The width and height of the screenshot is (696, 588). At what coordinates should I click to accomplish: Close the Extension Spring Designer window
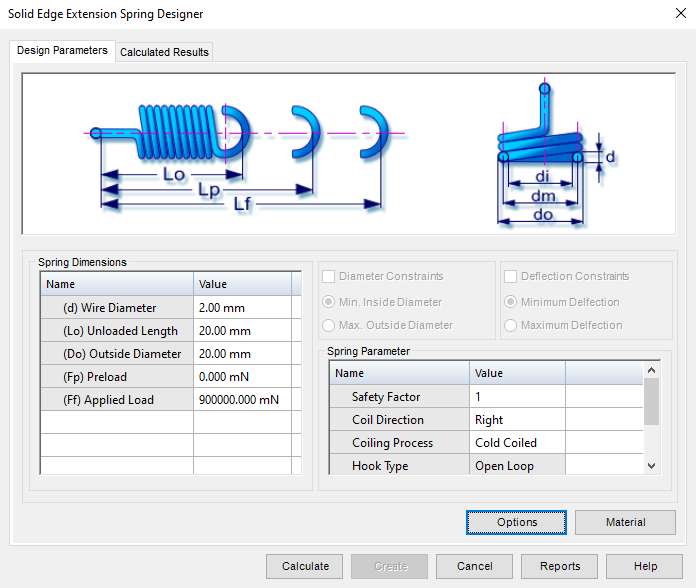coord(680,13)
